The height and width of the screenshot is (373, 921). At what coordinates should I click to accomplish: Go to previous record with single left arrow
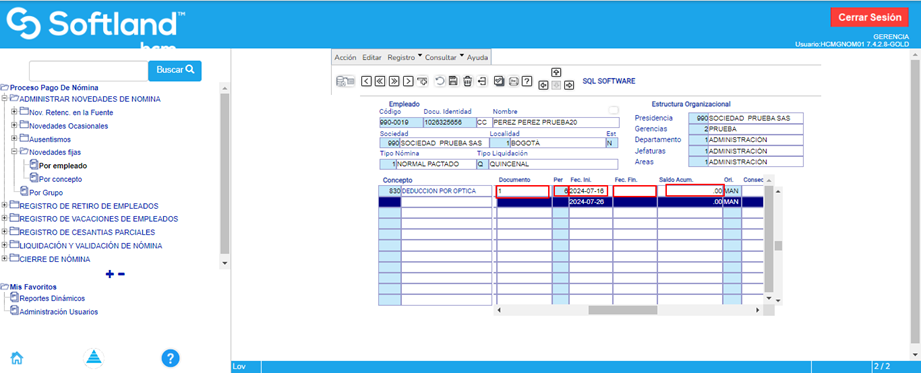pos(366,81)
